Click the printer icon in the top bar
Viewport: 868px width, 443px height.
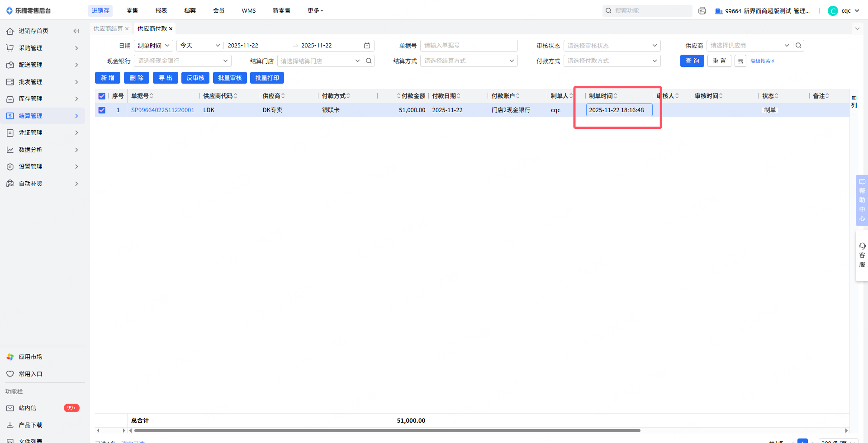pos(702,11)
